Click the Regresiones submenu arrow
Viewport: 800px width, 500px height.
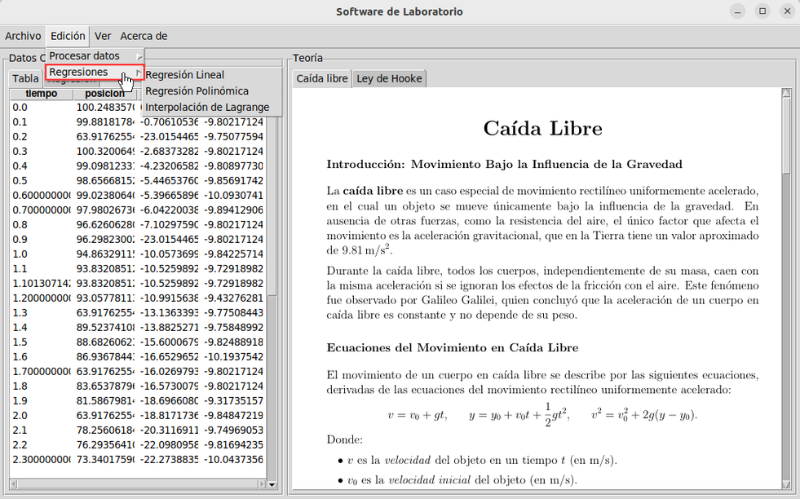[139, 72]
